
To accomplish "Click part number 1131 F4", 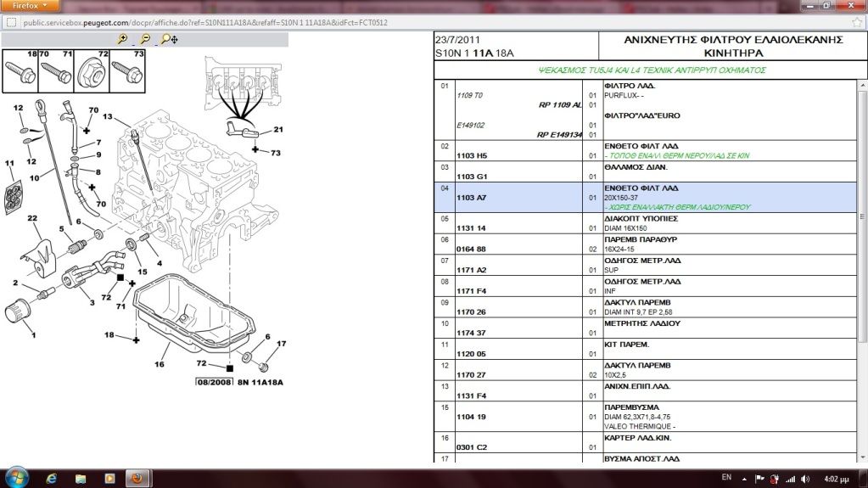I will point(472,396).
